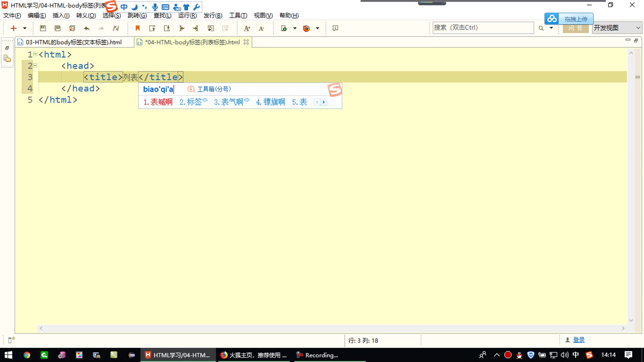Click the project manager icon in left sidebar

coord(7,59)
